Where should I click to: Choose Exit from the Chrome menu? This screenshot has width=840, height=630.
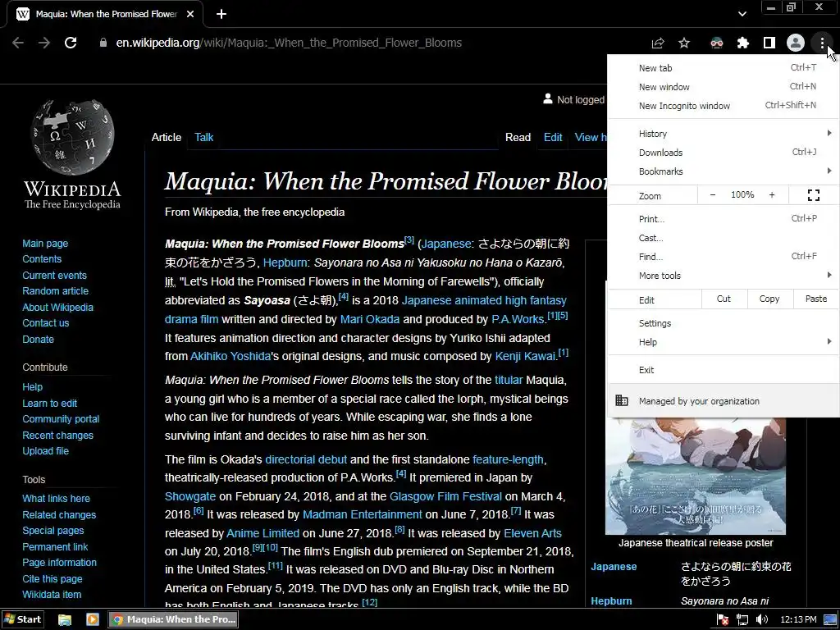pos(724,370)
